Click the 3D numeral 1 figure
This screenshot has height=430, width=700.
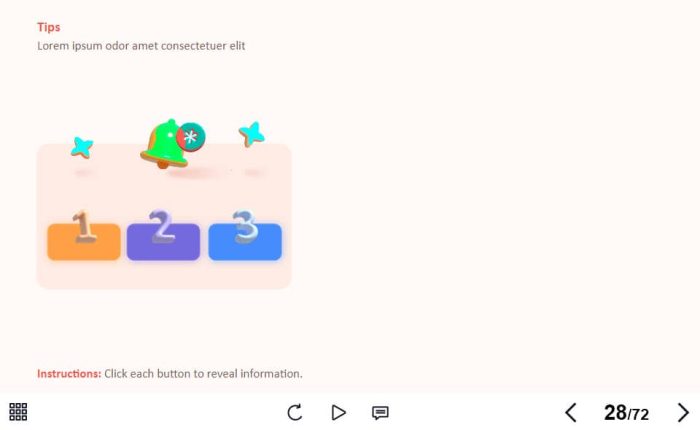pyautogui.click(x=84, y=226)
